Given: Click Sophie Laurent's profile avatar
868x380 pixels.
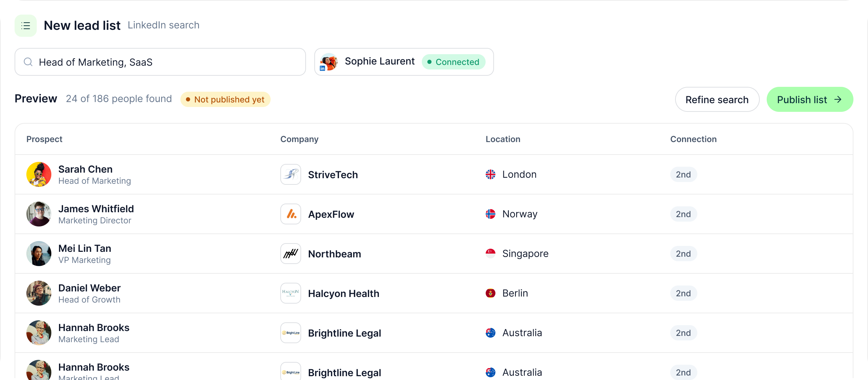Looking at the screenshot, I should 329,62.
